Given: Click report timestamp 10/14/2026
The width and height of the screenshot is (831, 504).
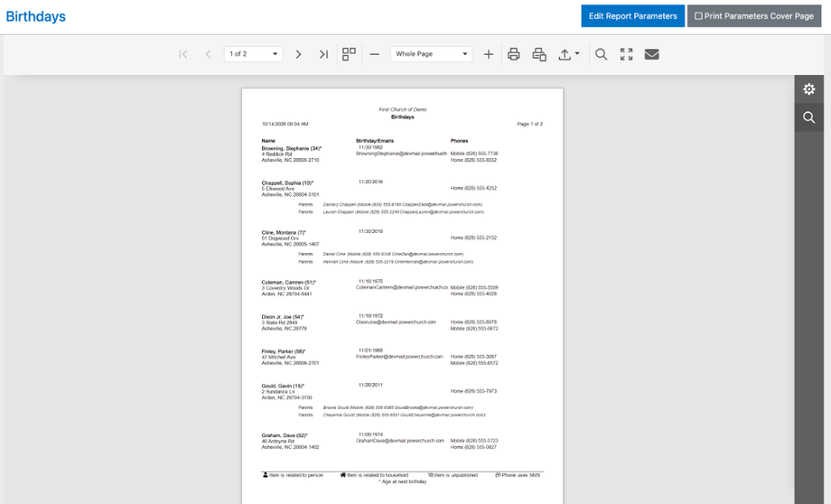Looking at the screenshot, I should click(x=285, y=124).
